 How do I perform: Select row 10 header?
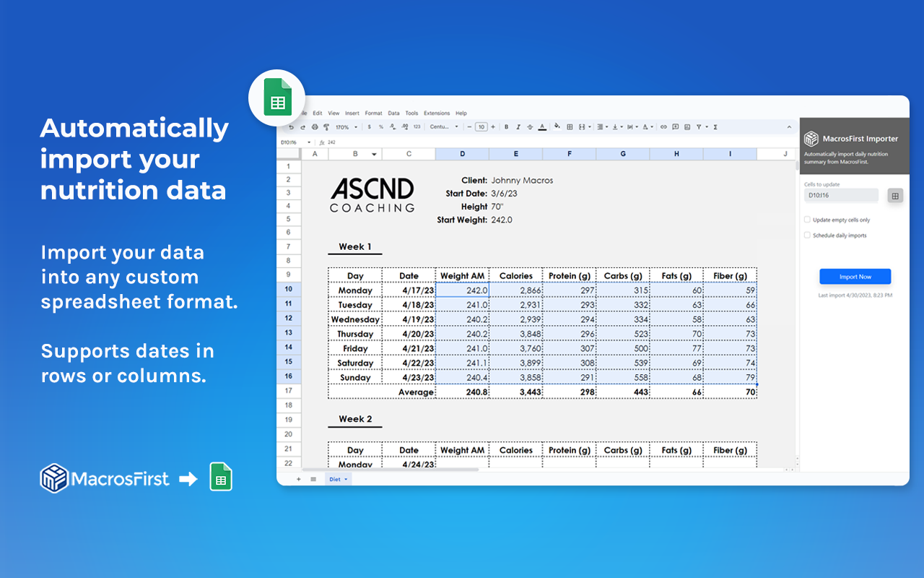[x=289, y=290]
